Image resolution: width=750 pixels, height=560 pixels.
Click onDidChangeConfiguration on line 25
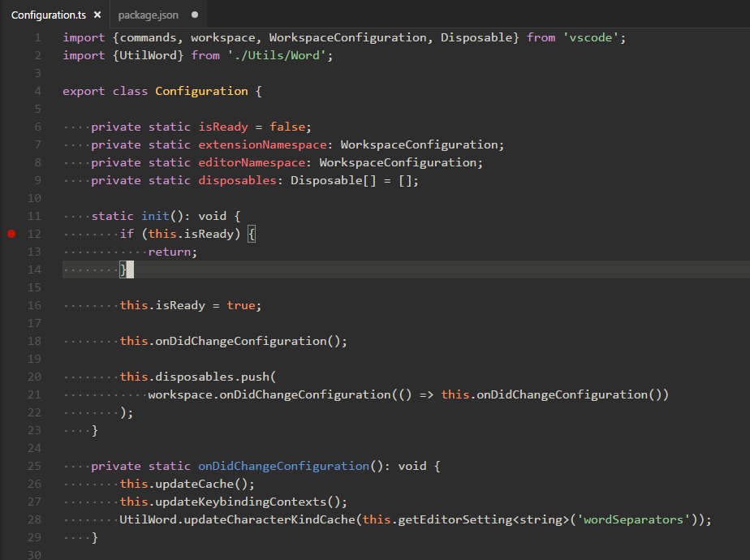tap(282, 466)
